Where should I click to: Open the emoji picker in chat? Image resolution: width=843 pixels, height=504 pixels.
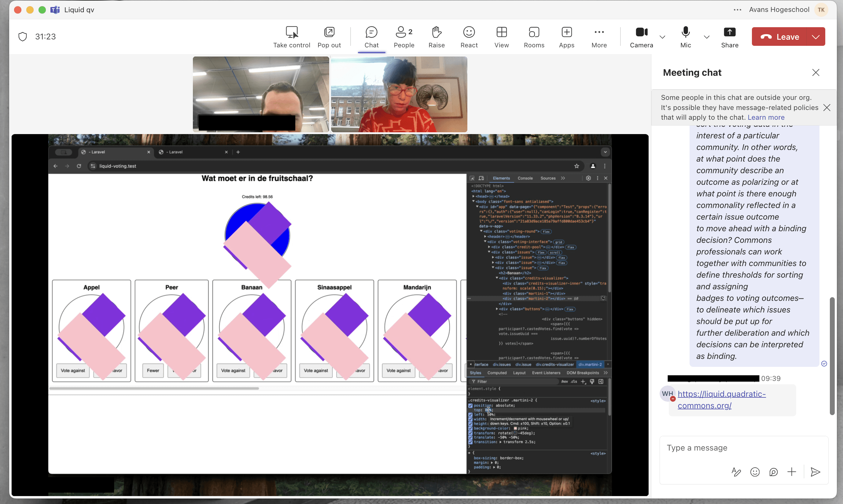coord(755,472)
